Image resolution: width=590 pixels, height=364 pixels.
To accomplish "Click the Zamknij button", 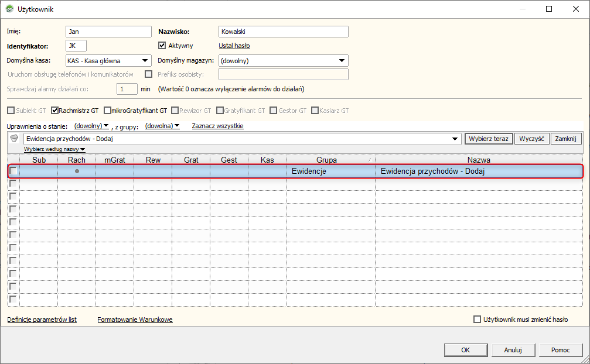I will [565, 139].
